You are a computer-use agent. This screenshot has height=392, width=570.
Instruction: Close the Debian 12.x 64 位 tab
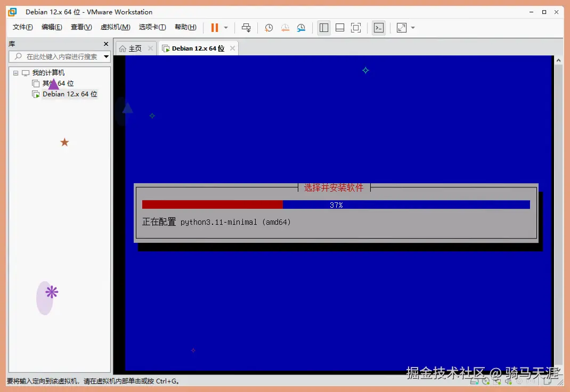click(232, 48)
